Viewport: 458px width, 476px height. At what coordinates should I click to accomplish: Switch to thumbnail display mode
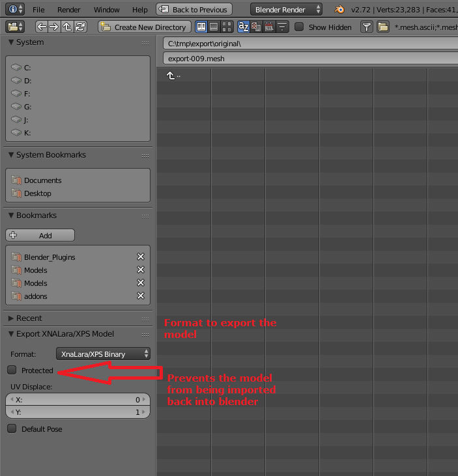[227, 27]
